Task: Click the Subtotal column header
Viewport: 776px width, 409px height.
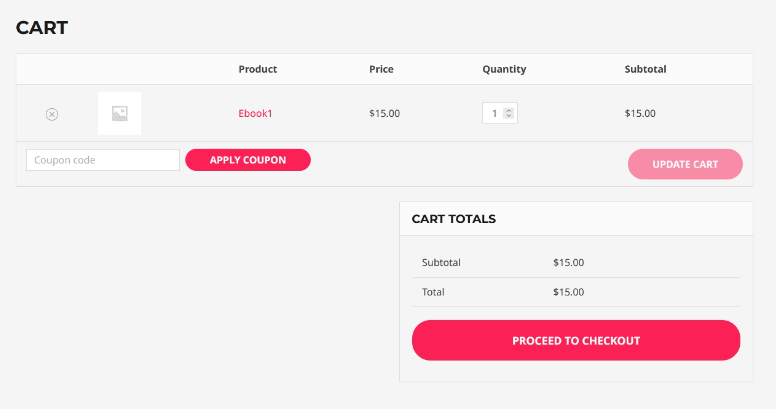Action: (645, 69)
